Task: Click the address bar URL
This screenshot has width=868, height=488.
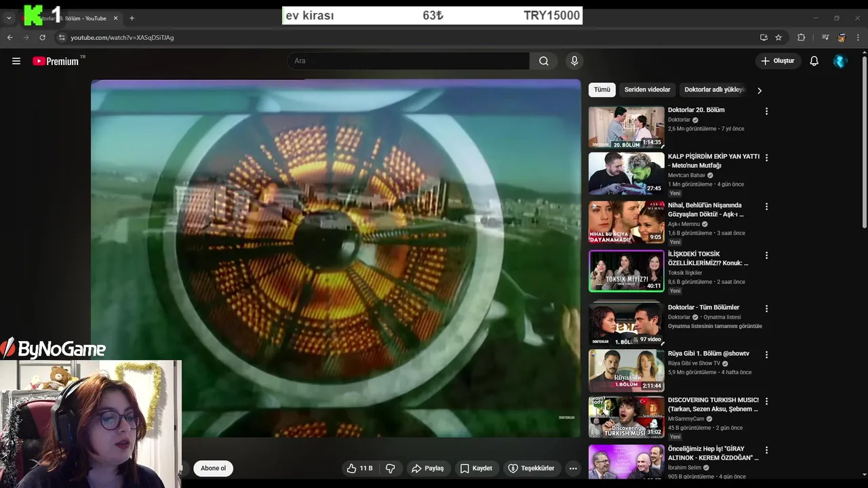Action: coord(122,37)
